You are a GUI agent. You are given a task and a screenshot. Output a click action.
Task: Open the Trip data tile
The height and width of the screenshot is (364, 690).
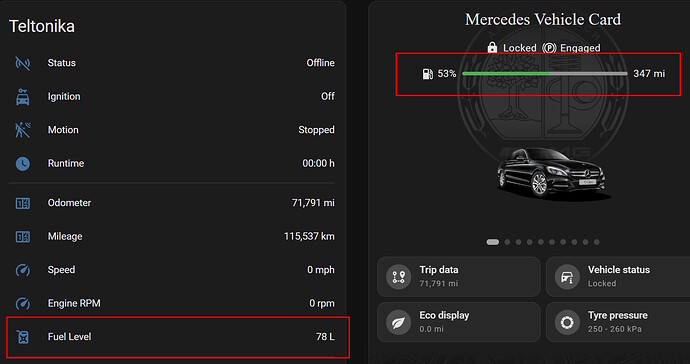click(459, 276)
